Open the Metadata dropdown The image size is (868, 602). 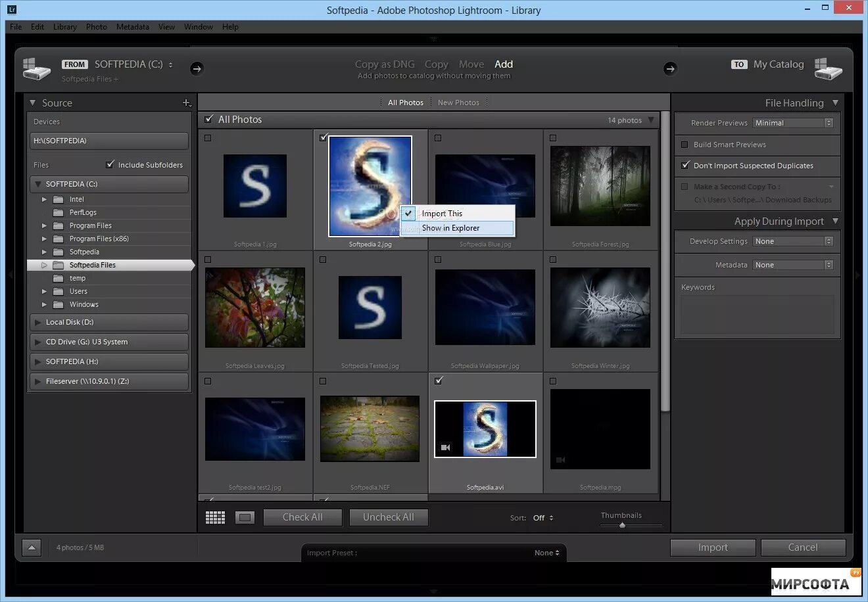(793, 265)
